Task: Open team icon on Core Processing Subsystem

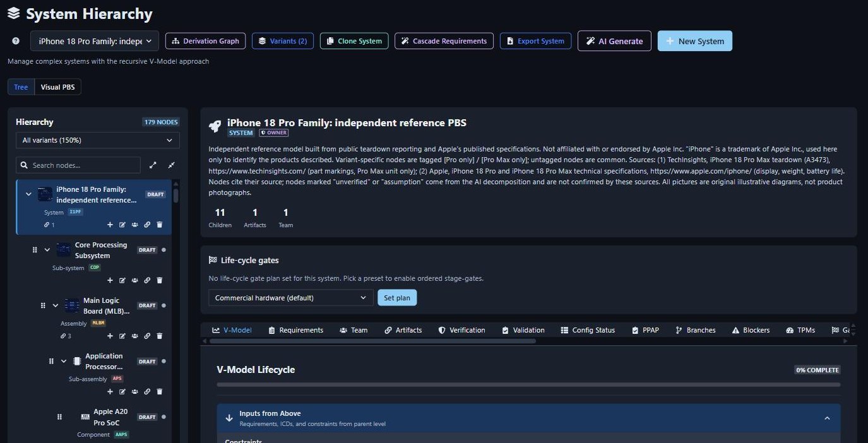Action: click(134, 280)
